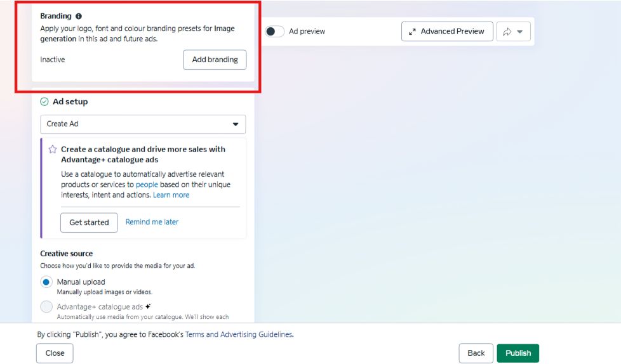Open the "people" link in catalogue description

pyautogui.click(x=147, y=185)
